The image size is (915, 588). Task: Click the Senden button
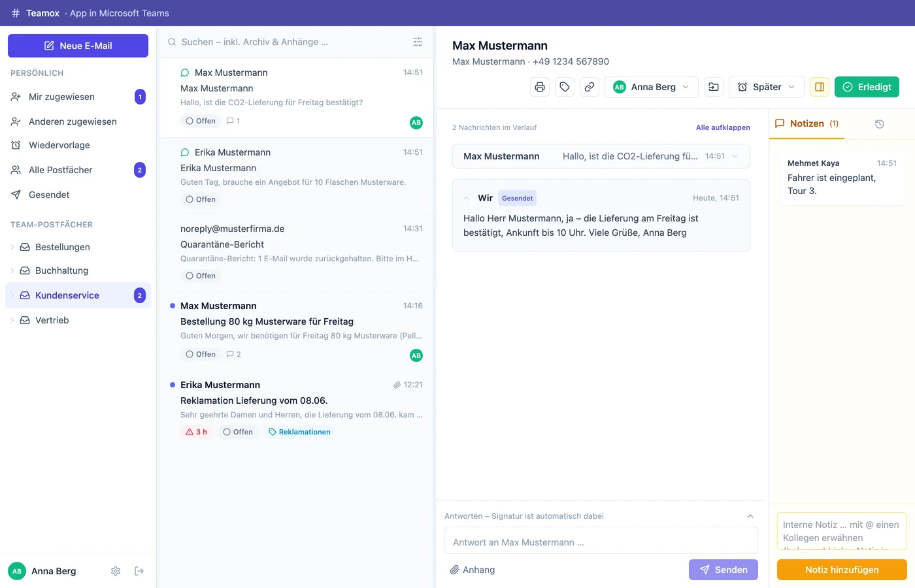pyautogui.click(x=724, y=570)
